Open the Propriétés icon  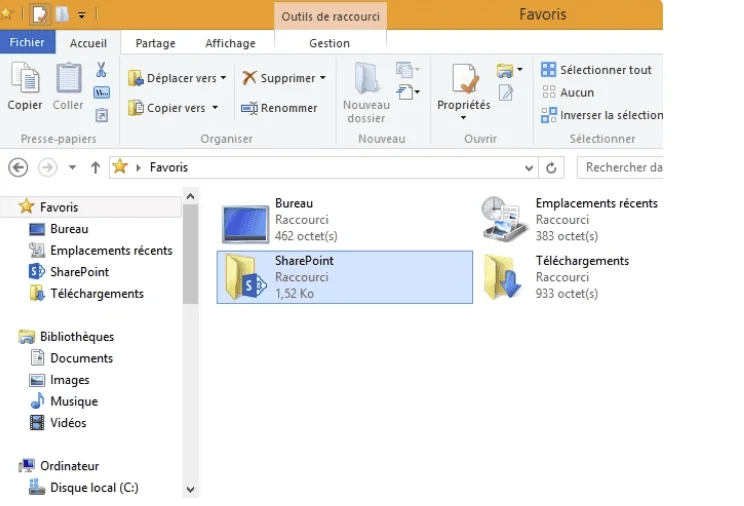coord(464,78)
